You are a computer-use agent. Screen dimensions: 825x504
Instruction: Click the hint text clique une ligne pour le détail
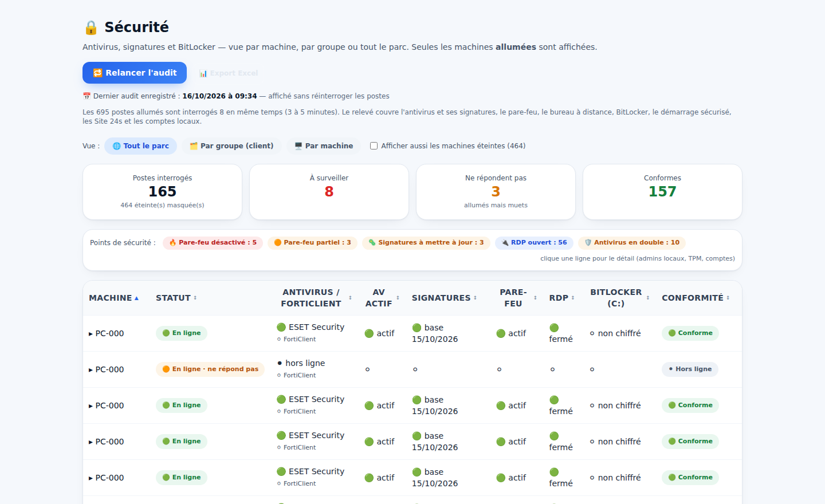coord(638,259)
